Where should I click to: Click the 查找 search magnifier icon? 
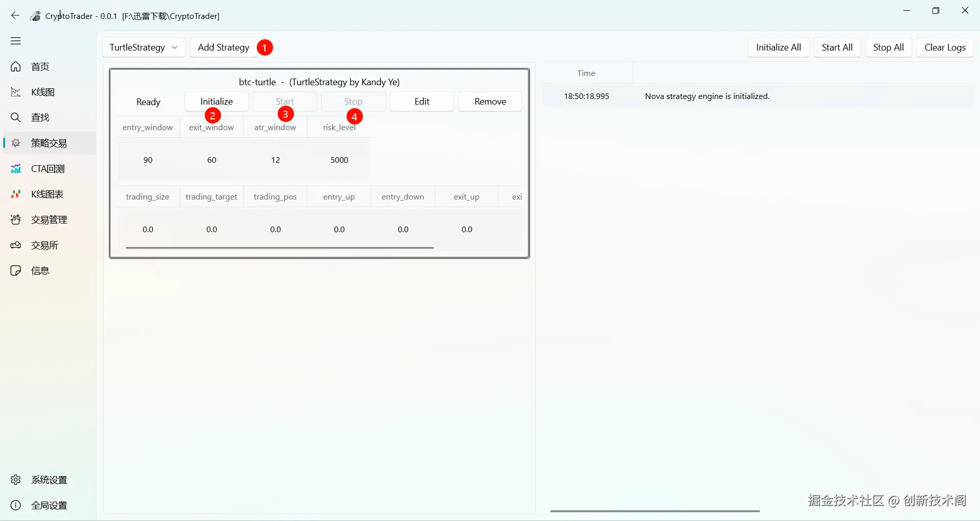click(x=16, y=118)
